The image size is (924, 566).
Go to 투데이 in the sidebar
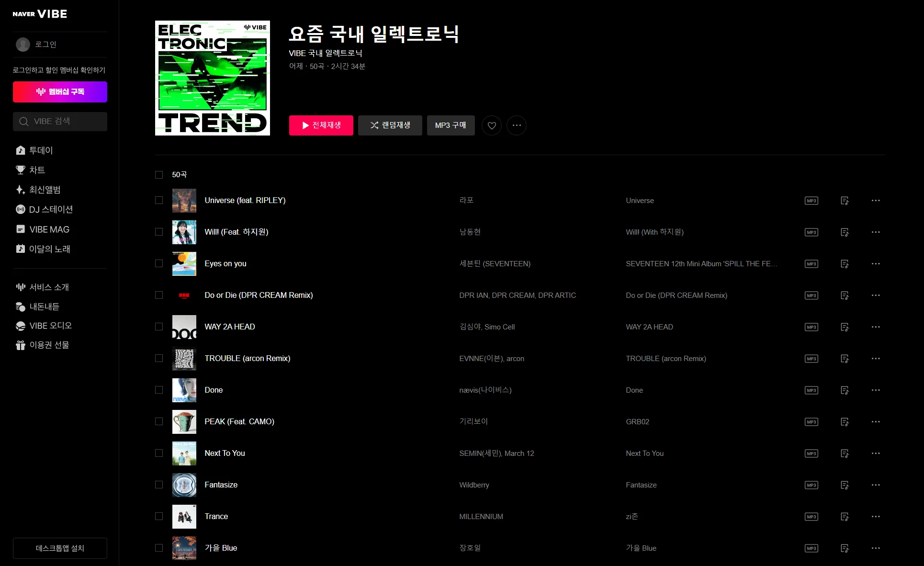coord(34,150)
